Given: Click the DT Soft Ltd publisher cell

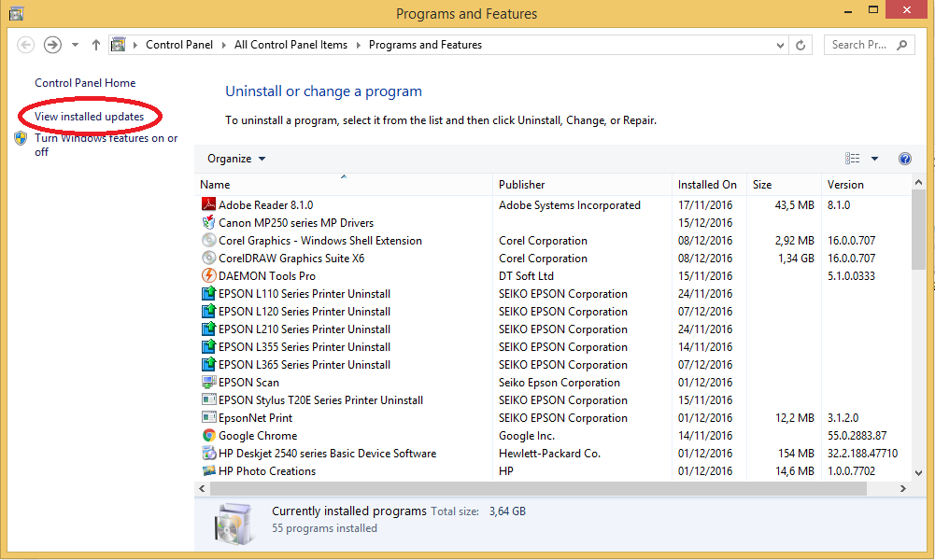Looking at the screenshot, I should 526,276.
